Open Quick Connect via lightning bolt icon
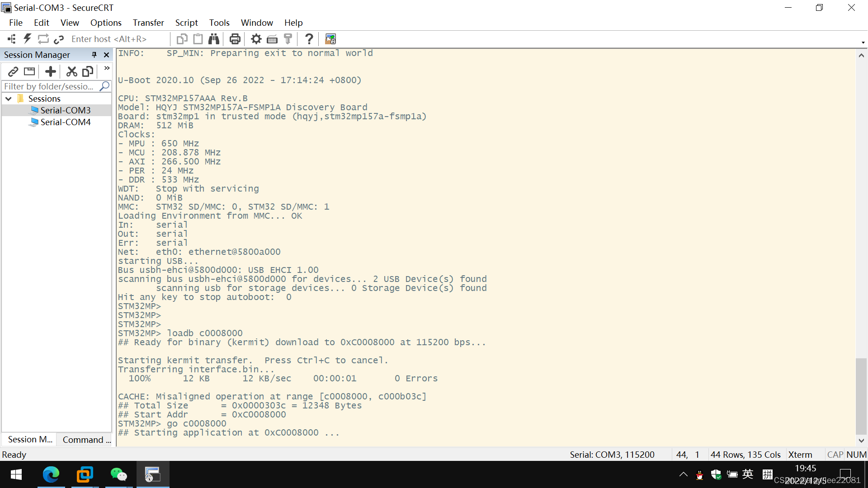The image size is (868, 488). tap(27, 39)
